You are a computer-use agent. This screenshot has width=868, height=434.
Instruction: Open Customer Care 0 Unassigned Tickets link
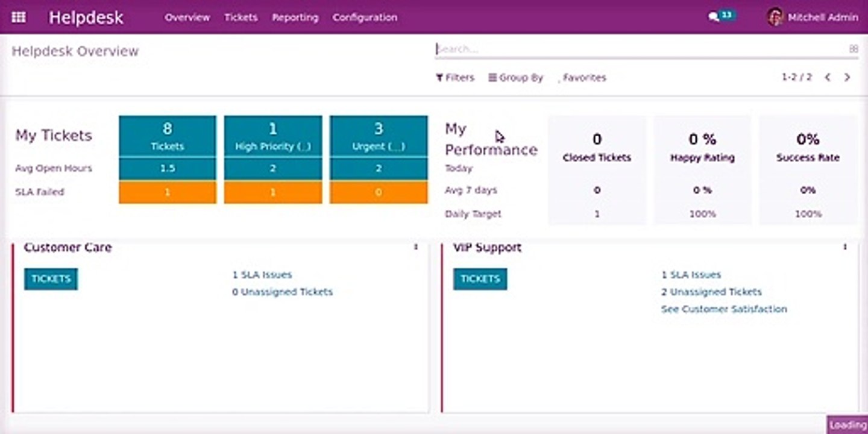(x=282, y=292)
